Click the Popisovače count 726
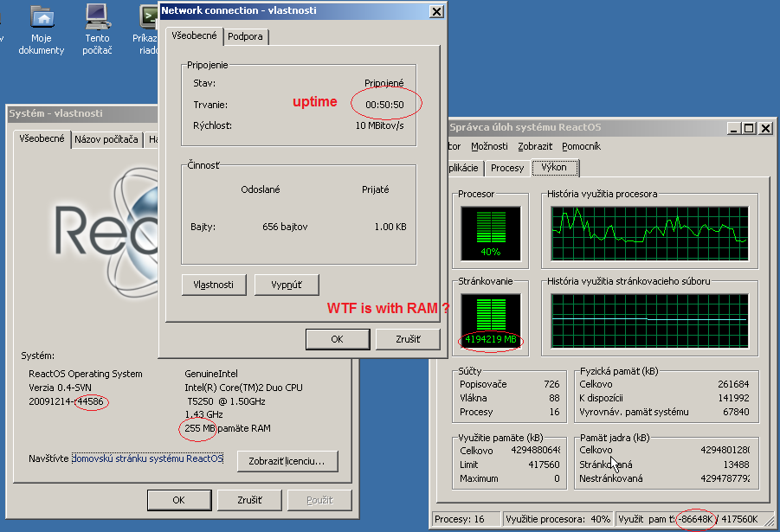Image resolution: width=780 pixels, height=532 pixels. tap(551, 384)
